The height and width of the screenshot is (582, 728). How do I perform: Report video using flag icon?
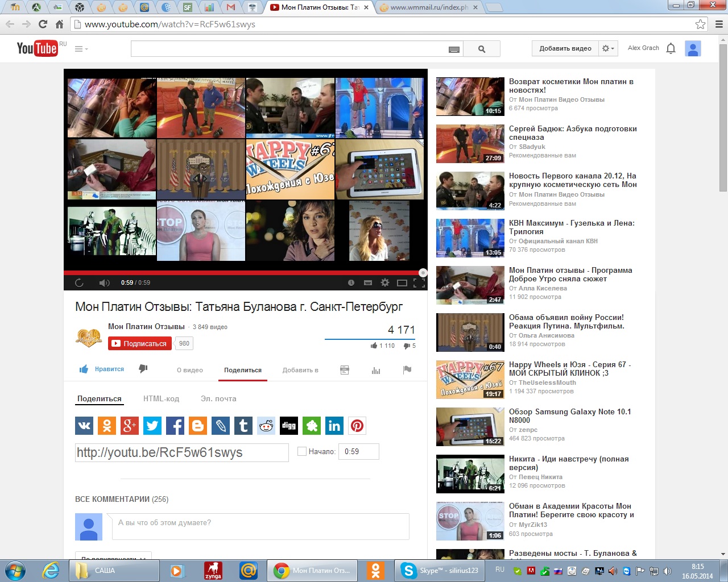point(407,370)
